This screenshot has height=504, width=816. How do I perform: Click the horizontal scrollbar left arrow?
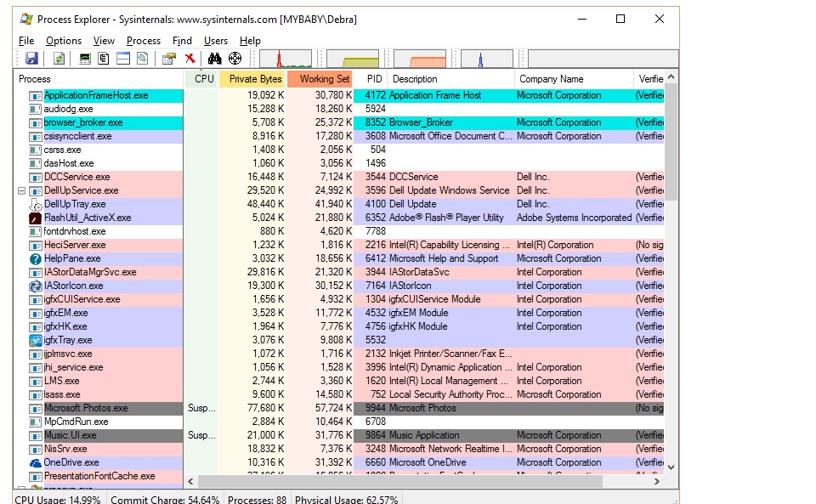190,481
